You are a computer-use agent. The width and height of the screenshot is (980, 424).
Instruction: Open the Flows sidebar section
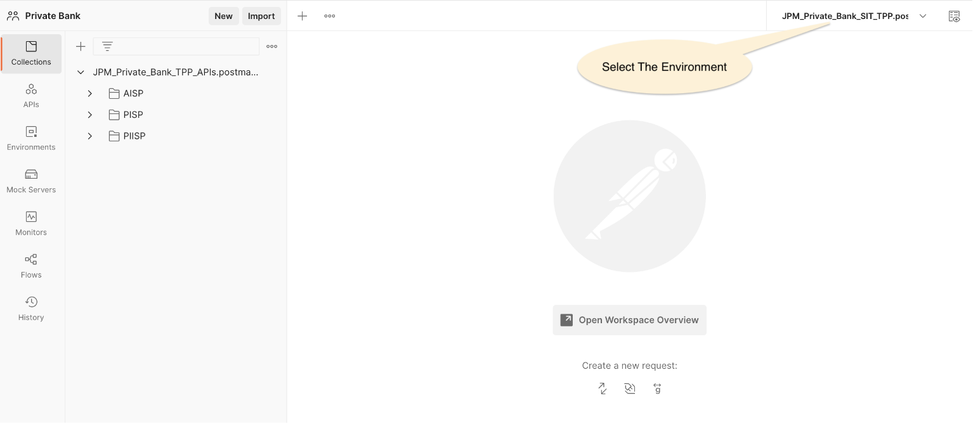(x=31, y=266)
